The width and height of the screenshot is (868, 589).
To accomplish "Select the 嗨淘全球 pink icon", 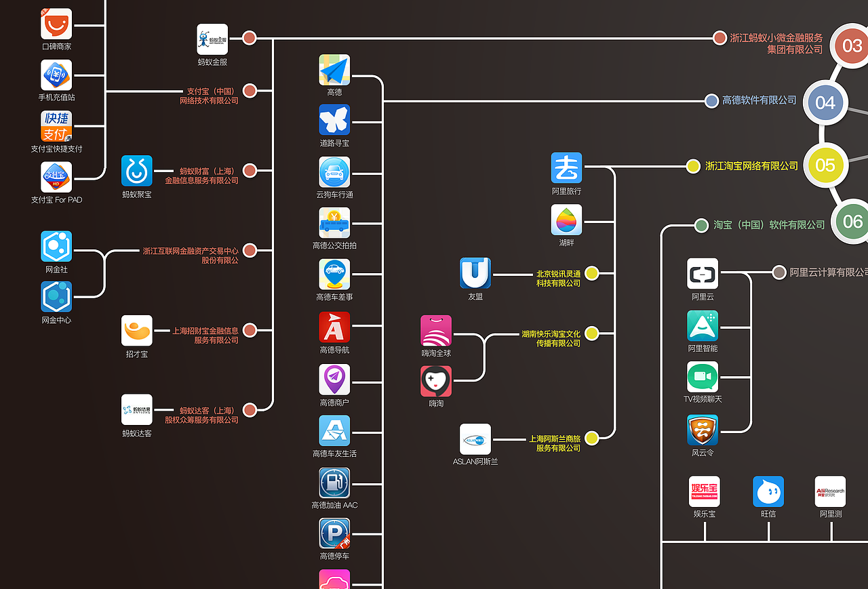I will pos(436,331).
